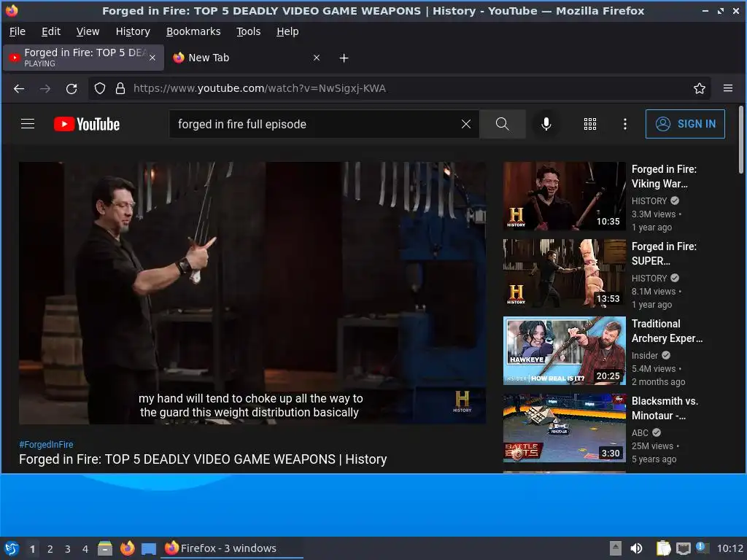Bookmark this page with the star icon

(x=699, y=88)
